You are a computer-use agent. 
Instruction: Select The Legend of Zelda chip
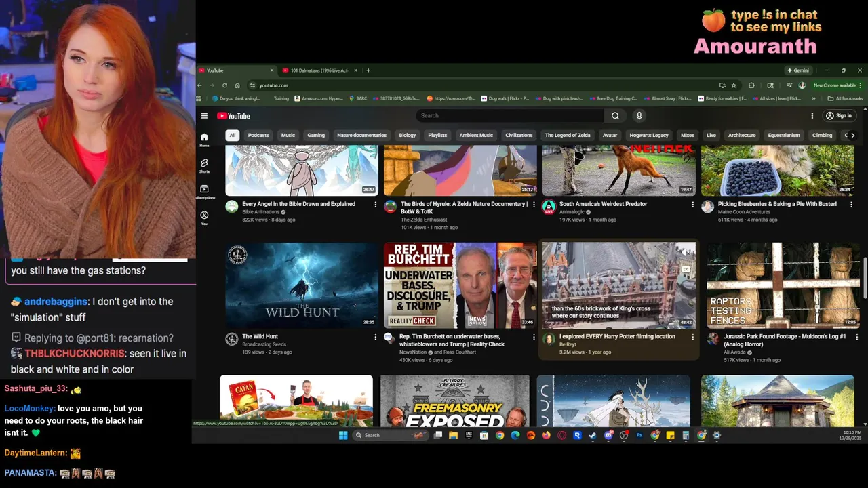pyautogui.click(x=568, y=135)
